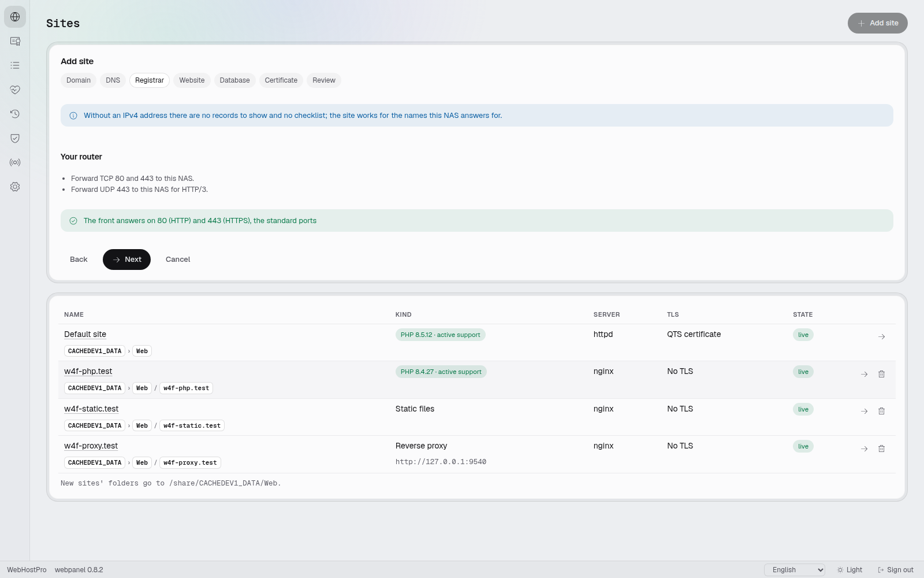Go to the Certificate step tab
Screen dimensions: 924x578
pyautogui.click(x=281, y=80)
